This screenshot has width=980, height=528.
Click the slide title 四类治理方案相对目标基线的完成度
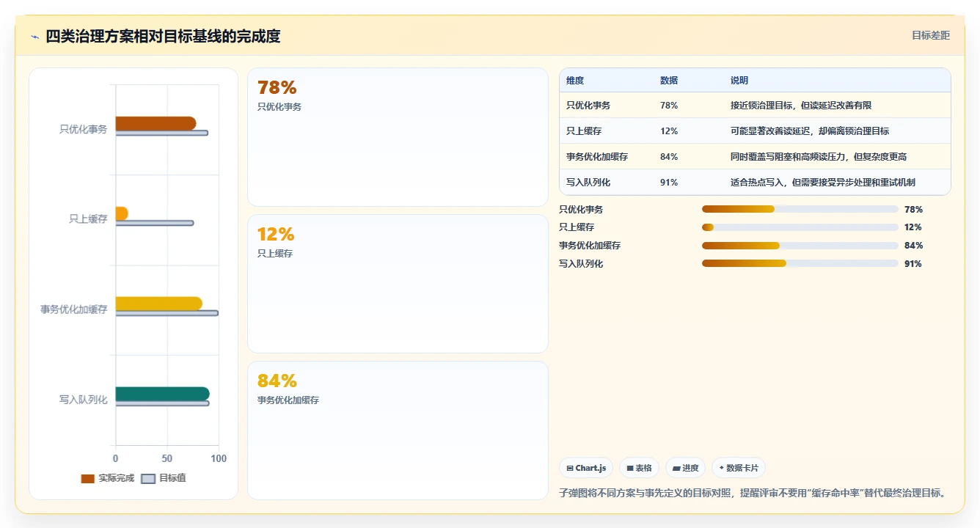[163, 37]
